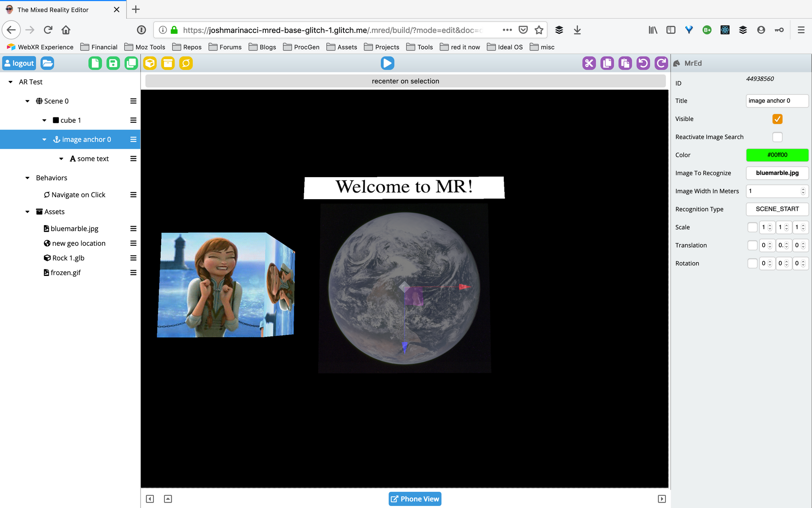The image size is (812, 508).
Task: Click the yellow add cube object icon
Action: 150,63
